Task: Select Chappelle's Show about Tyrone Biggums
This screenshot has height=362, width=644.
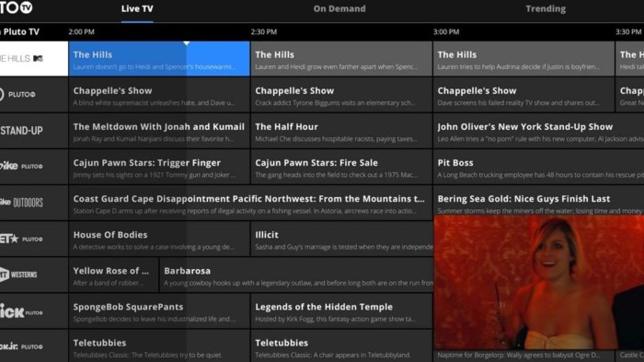Action: [x=341, y=95]
